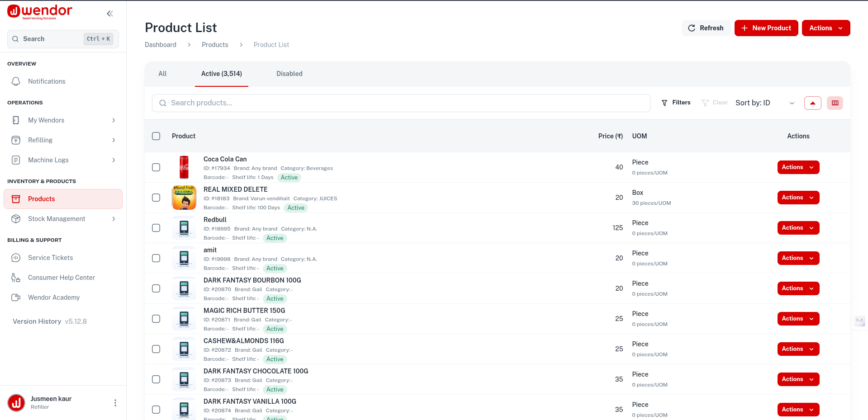Click the Consumer Help Center icon
The width and height of the screenshot is (868, 420).
(16, 278)
